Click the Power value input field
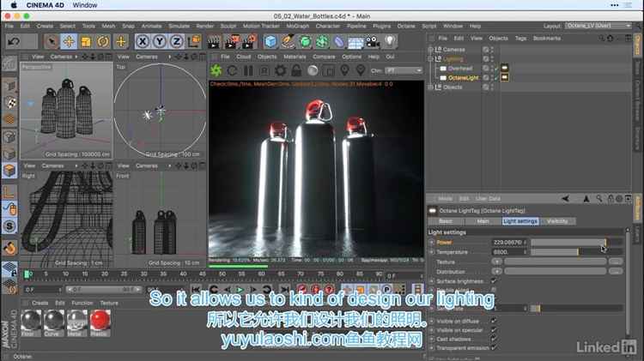The image size is (644, 361). click(509, 243)
